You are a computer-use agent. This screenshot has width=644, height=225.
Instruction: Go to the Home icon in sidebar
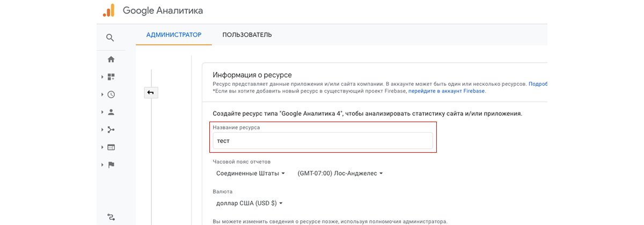pyautogui.click(x=111, y=59)
